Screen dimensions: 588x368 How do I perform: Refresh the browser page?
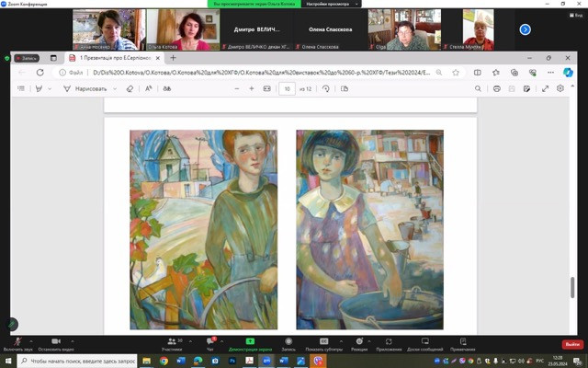(40, 72)
